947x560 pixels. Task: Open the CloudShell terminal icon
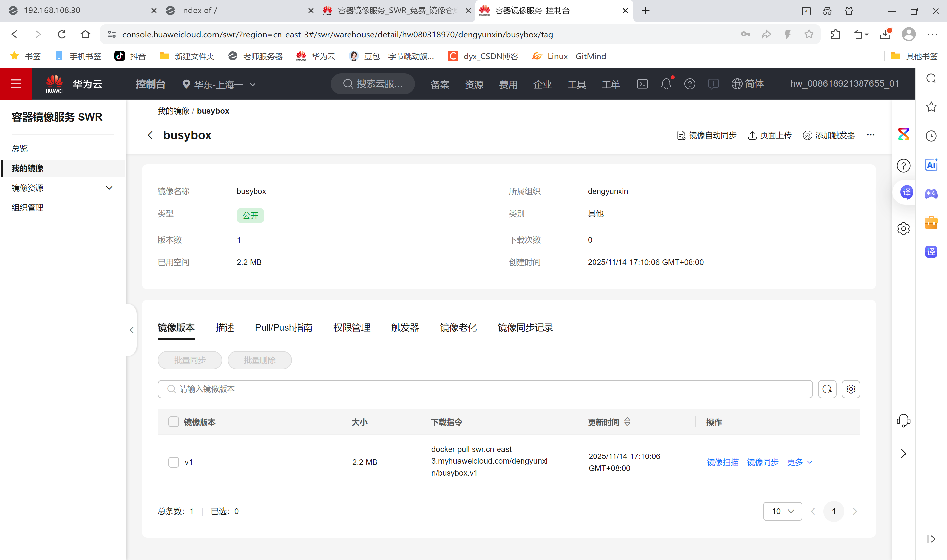642,84
